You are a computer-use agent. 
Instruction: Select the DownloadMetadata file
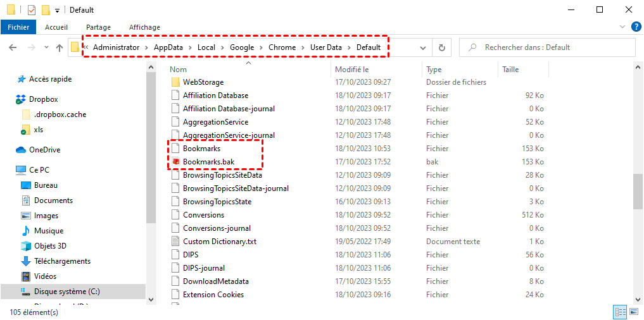click(216, 281)
